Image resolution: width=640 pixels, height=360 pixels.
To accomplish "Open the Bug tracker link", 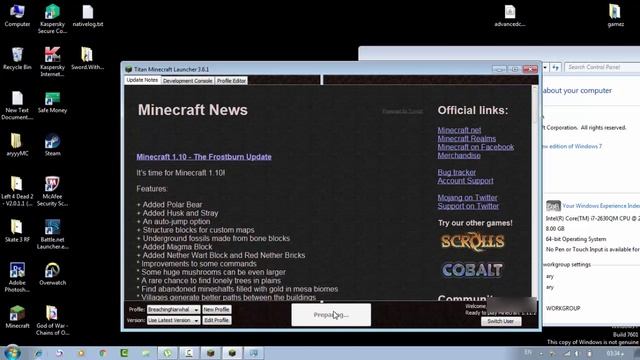I will (456, 172).
